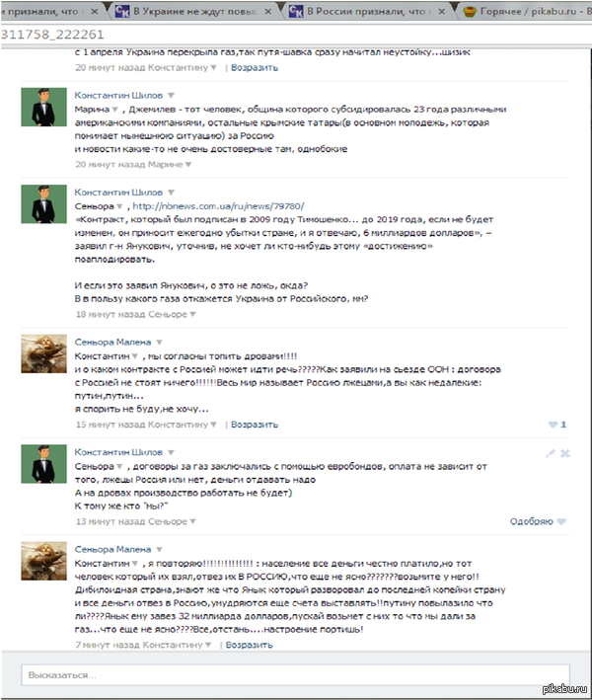Viewport: 592px width, 700px height.
Task: Expand dropdown arrow next to 'Марина' mention
Action: click(x=115, y=110)
